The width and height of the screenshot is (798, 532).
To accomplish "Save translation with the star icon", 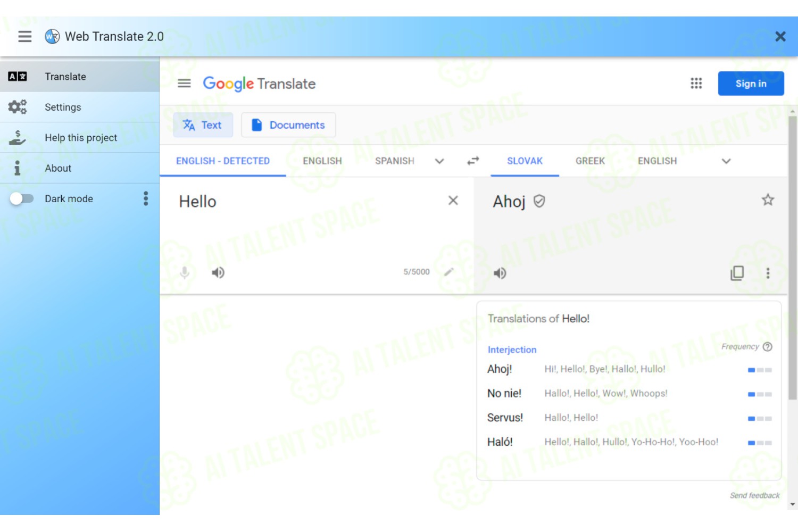I will tap(768, 200).
